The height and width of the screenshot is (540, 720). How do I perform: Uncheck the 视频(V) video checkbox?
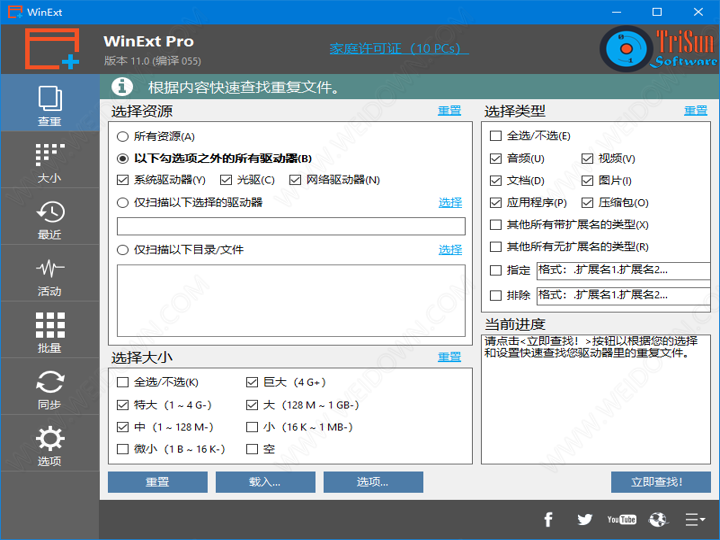587,158
